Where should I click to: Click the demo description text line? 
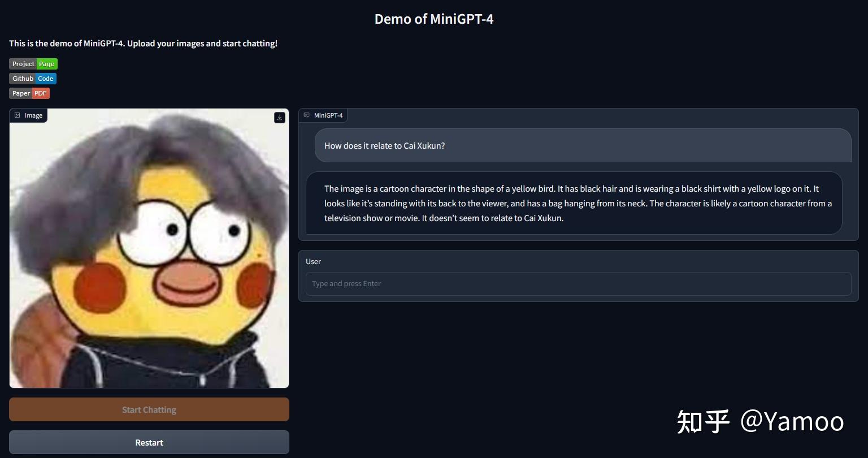143,44
